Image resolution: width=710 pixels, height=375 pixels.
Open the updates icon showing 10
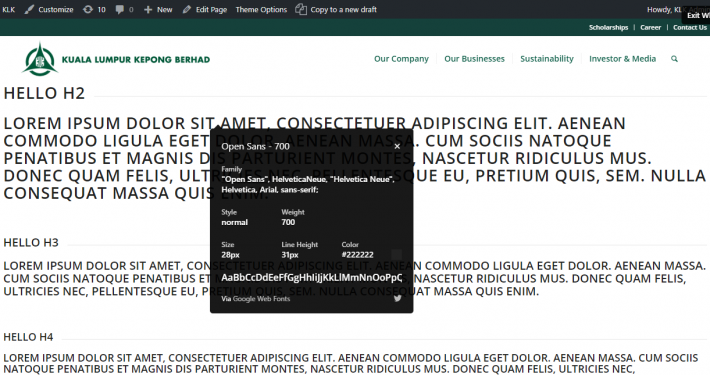pos(94,10)
